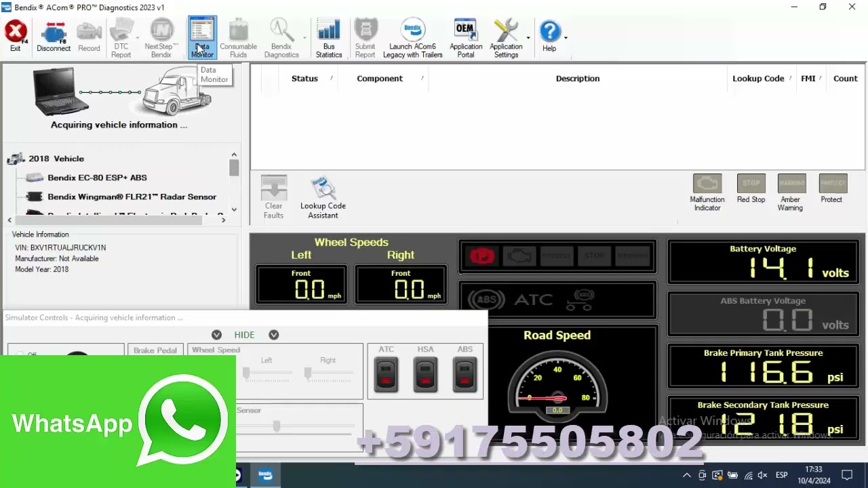Click the muted volume tray icon
Screen dimensions: 868x488
click(x=763, y=475)
